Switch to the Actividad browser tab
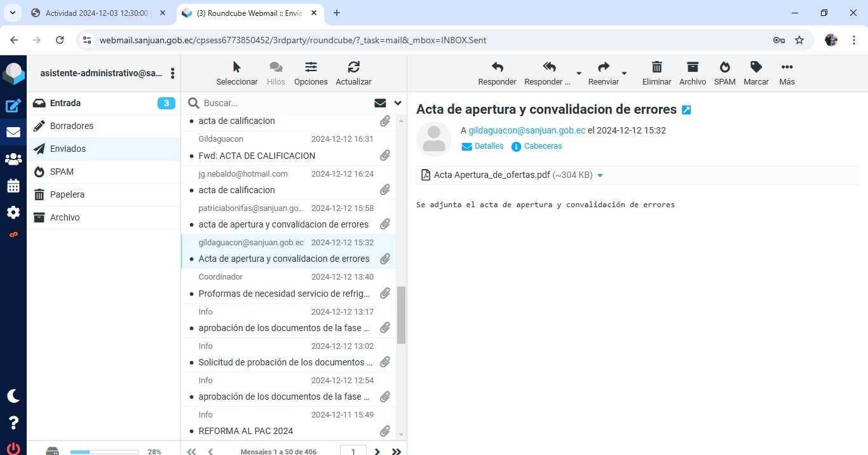 click(95, 13)
